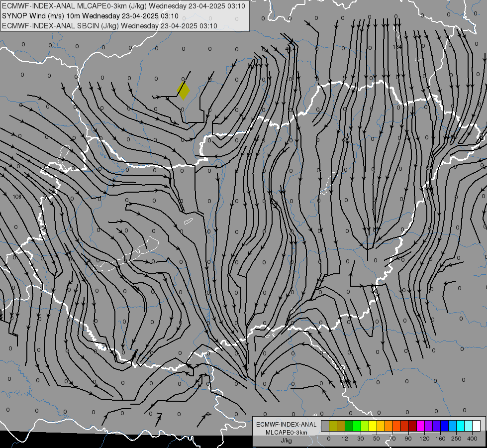The image size is (487, 448).
Task: Click the SYNOP Wind 10m title line
Action: tap(90, 16)
